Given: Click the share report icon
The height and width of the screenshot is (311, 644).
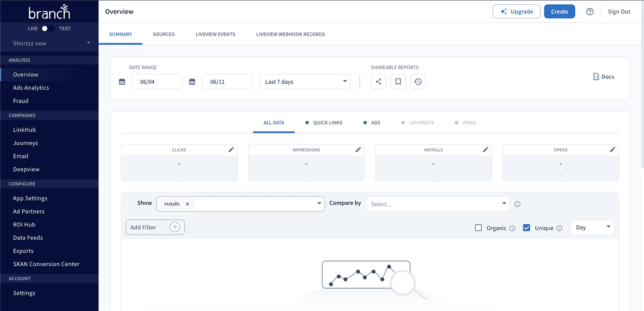Looking at the screenshot, I should pos(379,82).
